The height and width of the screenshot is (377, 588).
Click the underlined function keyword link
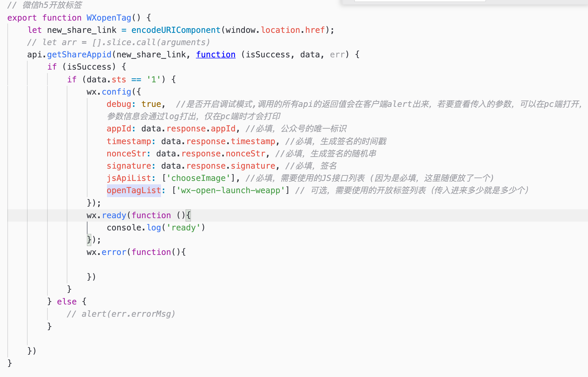point(215,54)
